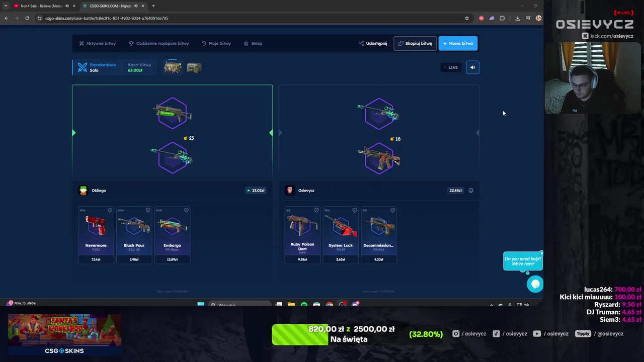Open the Decommission FAMAS card
Viewport: 644px width, 362px height.
pyautogui.click(x=379, y=235)
